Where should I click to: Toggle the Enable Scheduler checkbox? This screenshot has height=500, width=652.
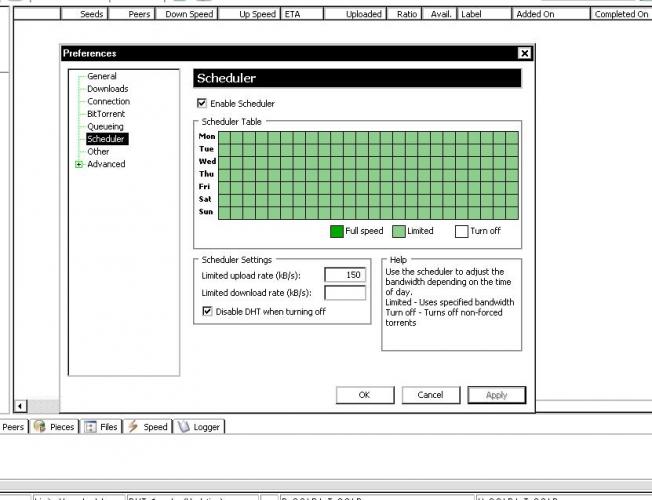202,103
